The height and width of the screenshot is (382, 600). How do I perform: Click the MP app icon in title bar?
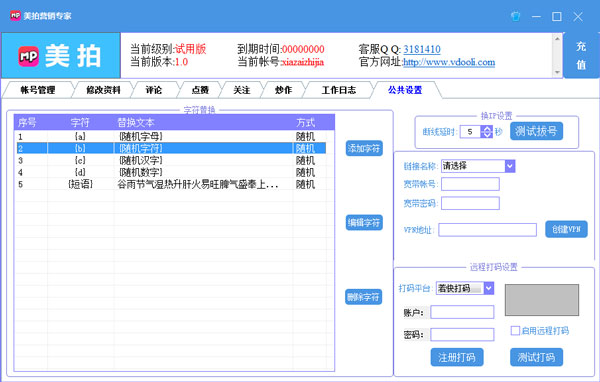(x=15, y=16)
